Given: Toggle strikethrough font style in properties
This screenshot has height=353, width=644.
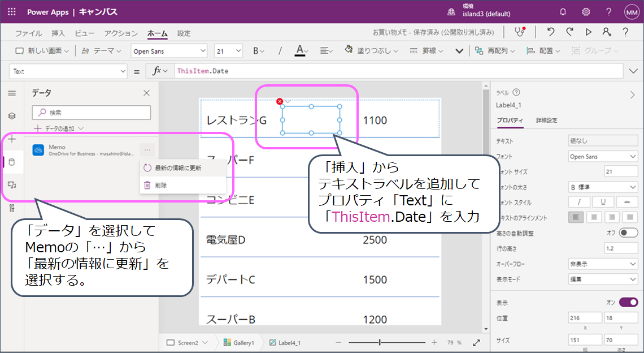Looking at the screenshot, I should [x=627, y=202].
